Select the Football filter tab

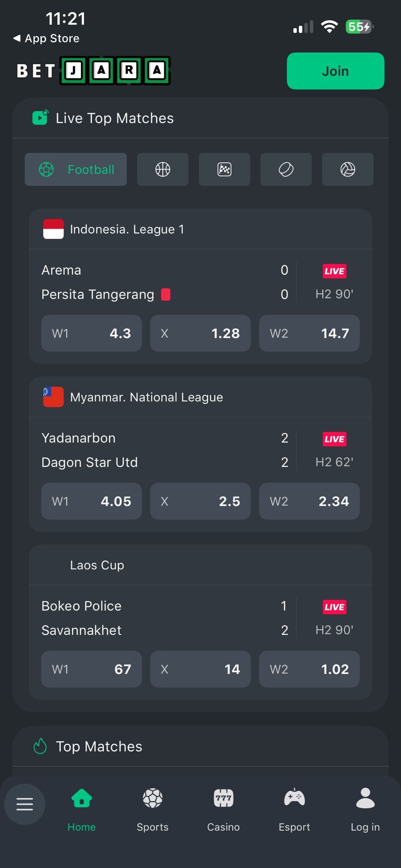click(76, 170)
